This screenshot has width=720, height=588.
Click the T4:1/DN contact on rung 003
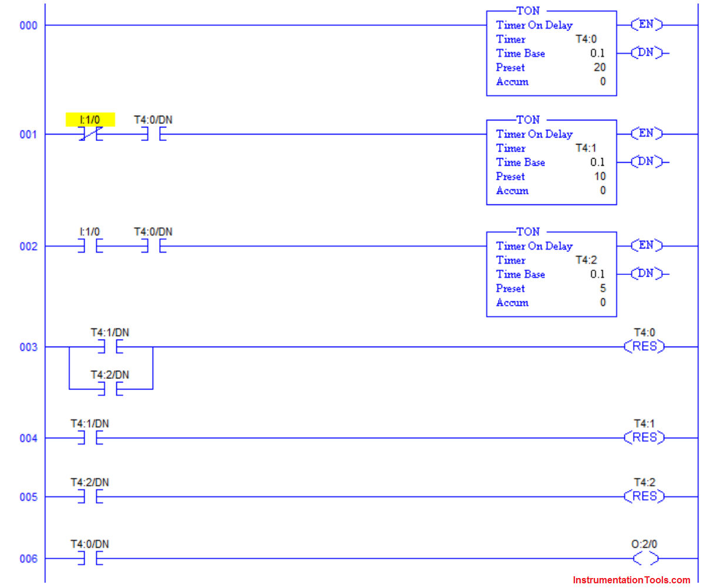109,347
